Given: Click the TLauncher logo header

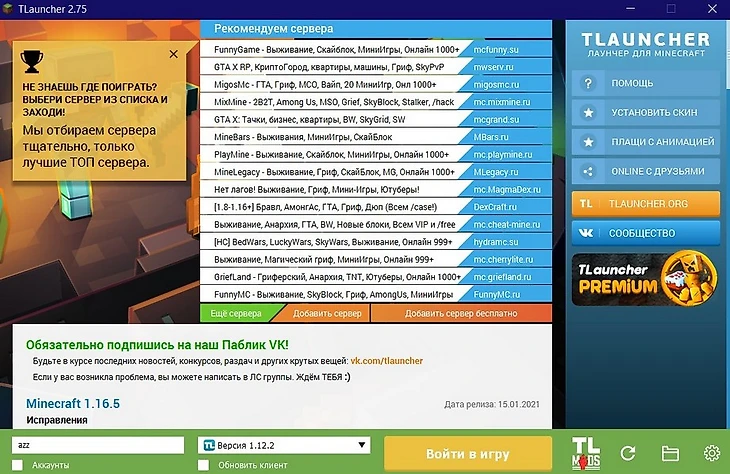Looking at the screenshot, I should [x=646, y=44].
